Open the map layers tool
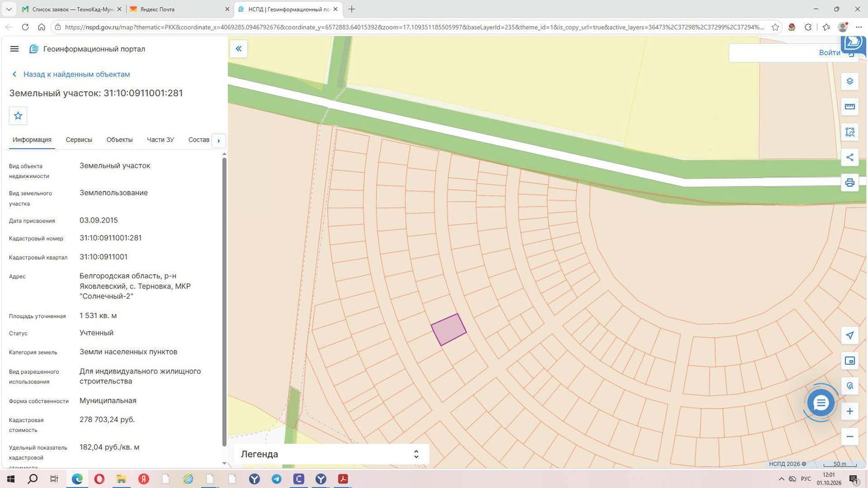 pyautogui.click(x=849, y=81)
